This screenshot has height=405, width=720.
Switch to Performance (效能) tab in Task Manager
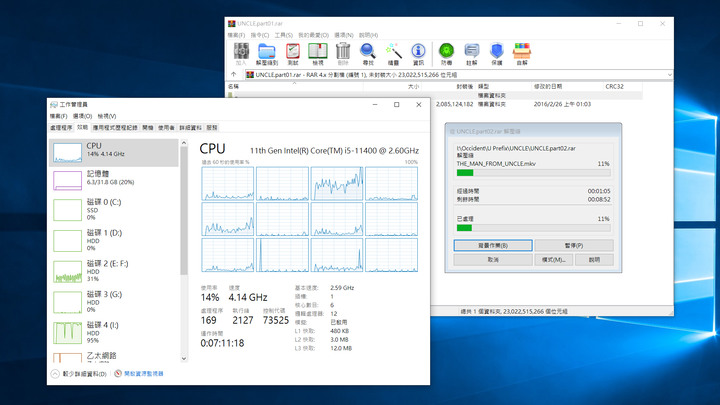point(82,127)
